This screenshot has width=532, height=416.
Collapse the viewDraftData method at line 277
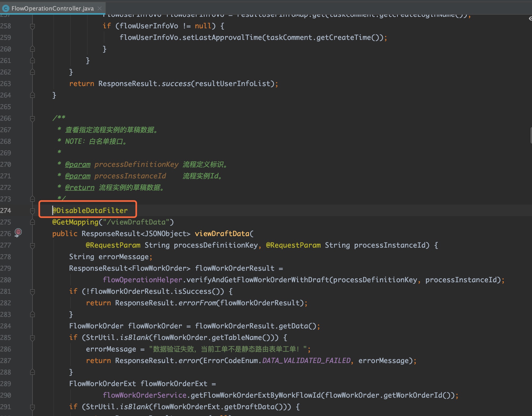click(x=32, y=246)
